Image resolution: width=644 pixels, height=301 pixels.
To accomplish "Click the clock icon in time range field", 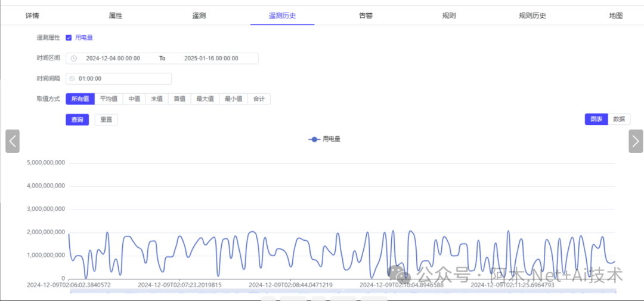I will [x=74, y=59].
